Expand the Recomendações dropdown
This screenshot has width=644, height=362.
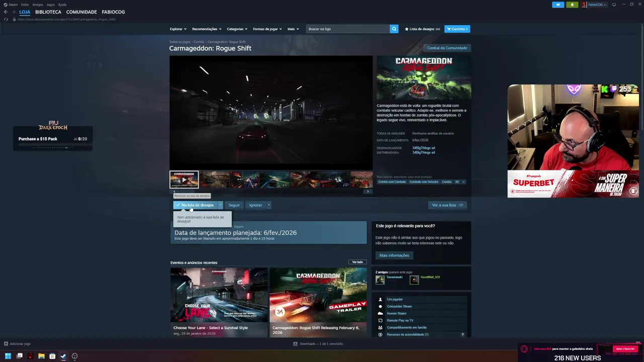[x=207, y=29]
